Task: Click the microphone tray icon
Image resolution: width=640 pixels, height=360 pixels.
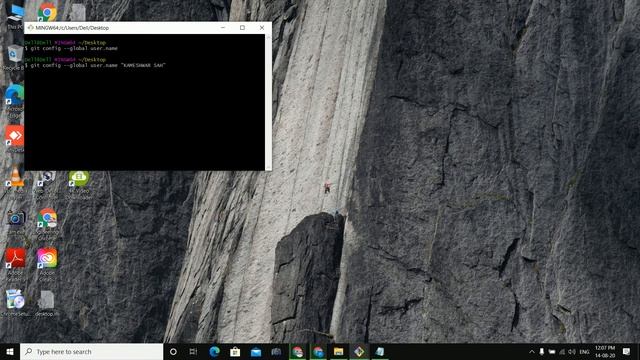Action: point(542,351)
